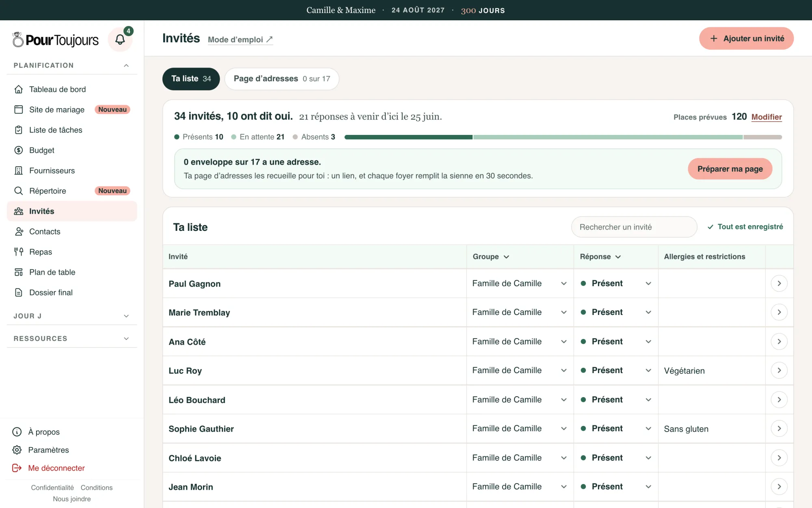Viewport: 812px width, 508px height.
Task: Sort by the Groupe column dropdown
Action: pos(491,256)
